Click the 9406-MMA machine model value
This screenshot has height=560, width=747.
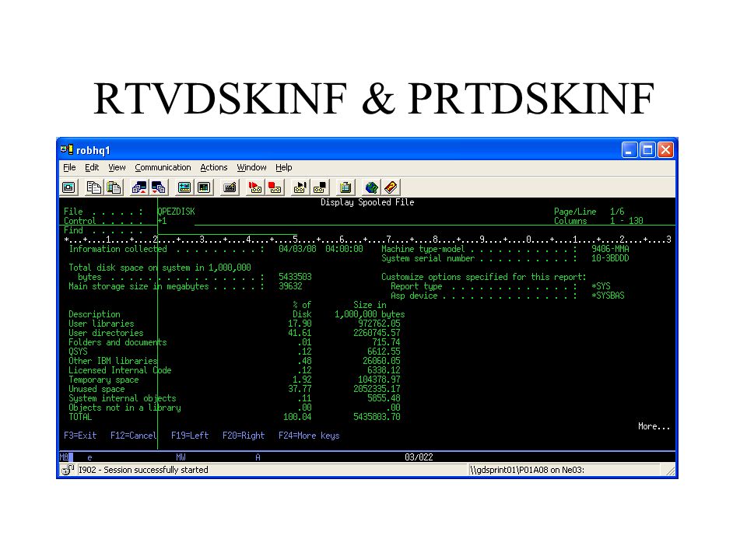coord(610,249)
